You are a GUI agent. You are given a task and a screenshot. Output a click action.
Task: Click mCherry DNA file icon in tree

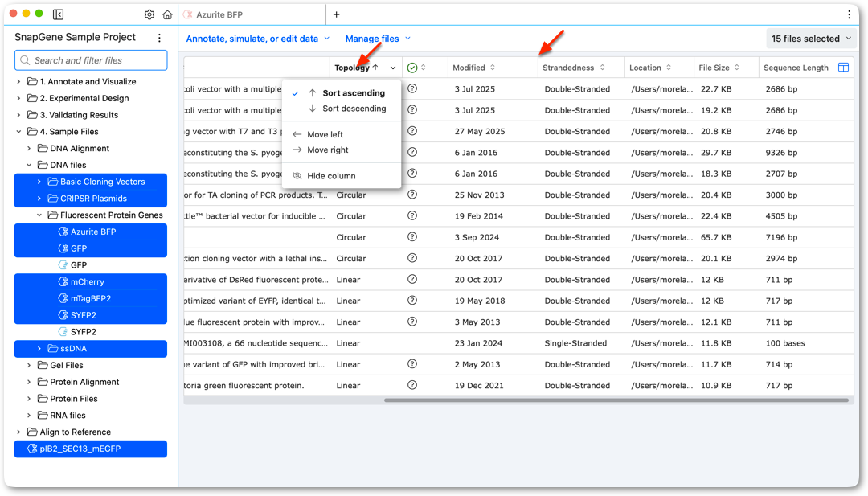pyautogui.click(x=63, y=282)
